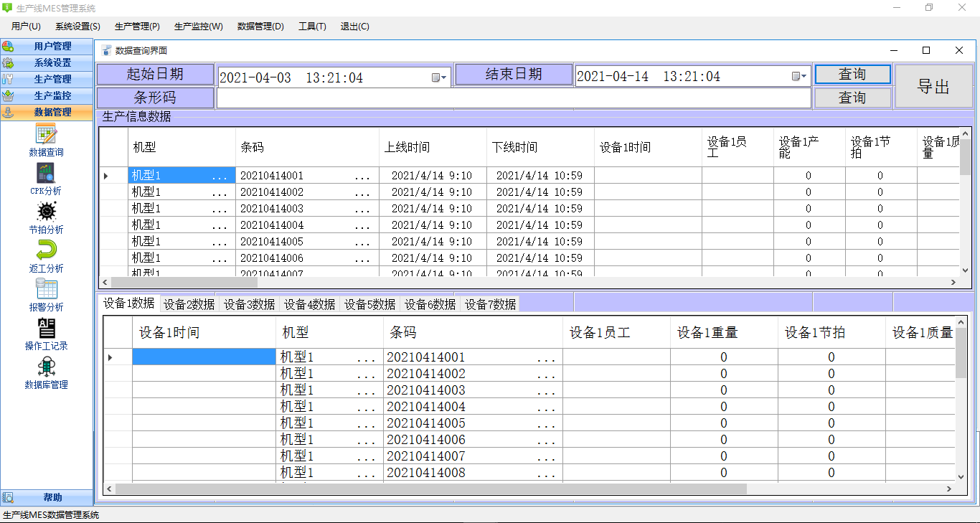The image size is (980, 523).
Task: Click the lower table horizontal scrollbar left arrow
Action: point(110,489)
